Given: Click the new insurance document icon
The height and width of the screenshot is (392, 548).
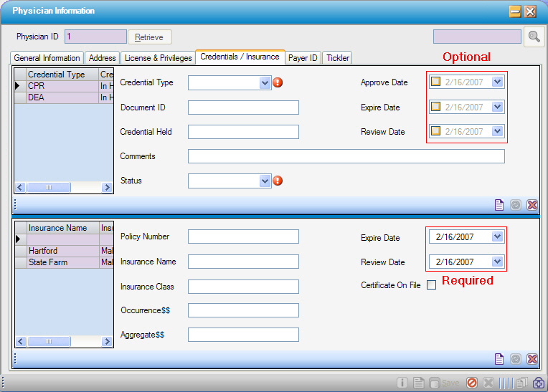Looking at the screenshot, I should [499, 359].
